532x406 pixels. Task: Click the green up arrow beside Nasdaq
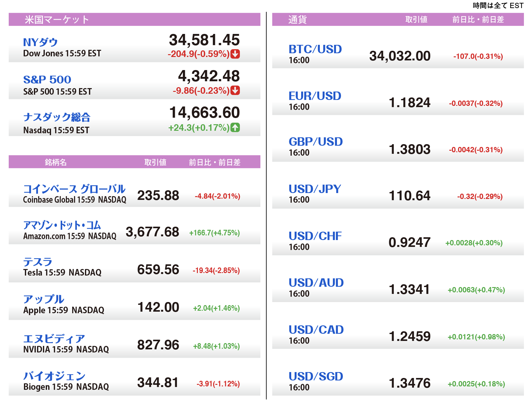click(235, 127)
